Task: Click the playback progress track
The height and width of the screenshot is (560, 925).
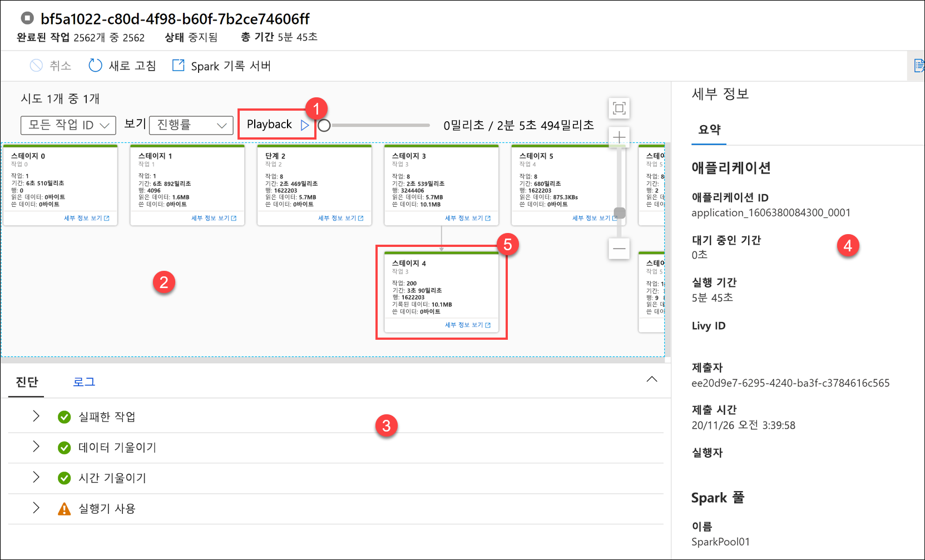Action: (x=380, y=125)
